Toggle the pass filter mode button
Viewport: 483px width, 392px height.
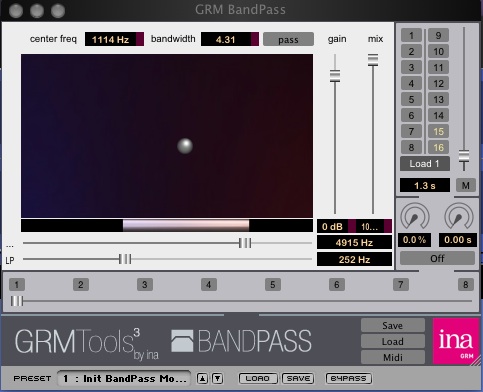tap(288, 39)
